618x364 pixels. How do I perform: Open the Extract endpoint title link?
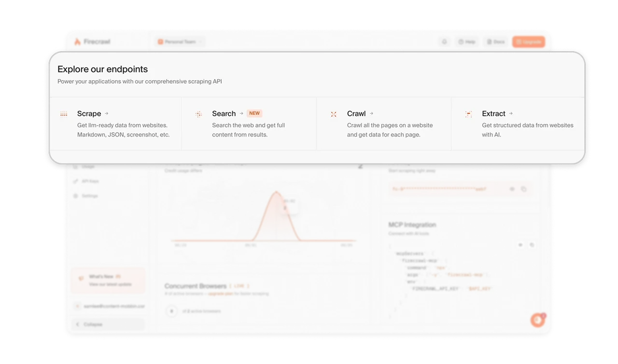click(x=493, y=113)
